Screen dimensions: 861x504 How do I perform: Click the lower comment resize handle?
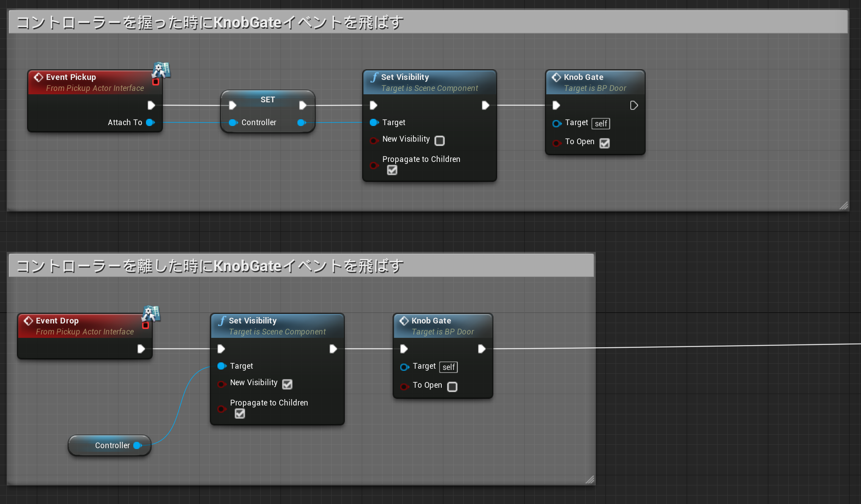click(x=590, y=479)
